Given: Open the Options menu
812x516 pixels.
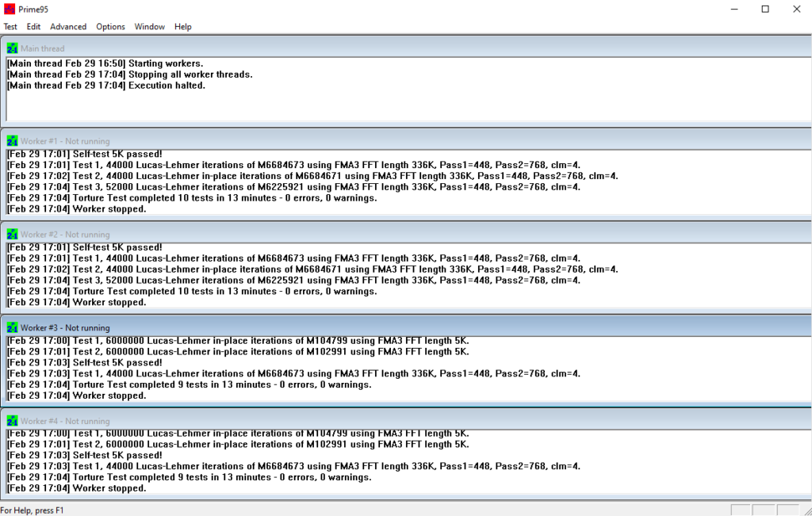Looking at the screenshot, I should 110,27.
